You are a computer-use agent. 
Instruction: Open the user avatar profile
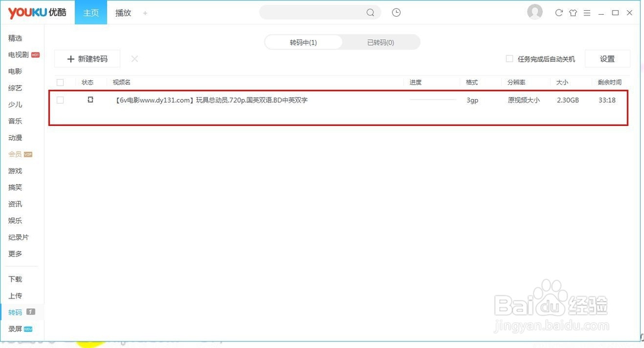pyautogui.click(x=535, y=12)
